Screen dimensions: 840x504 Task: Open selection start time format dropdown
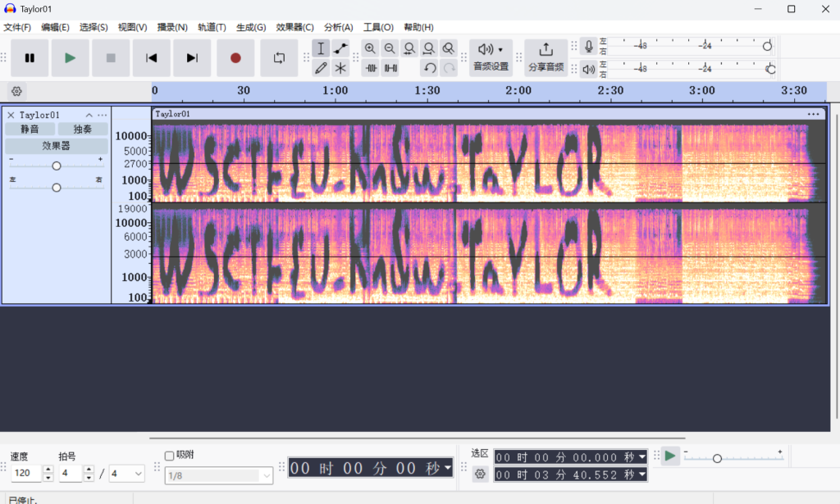point(641,457)
